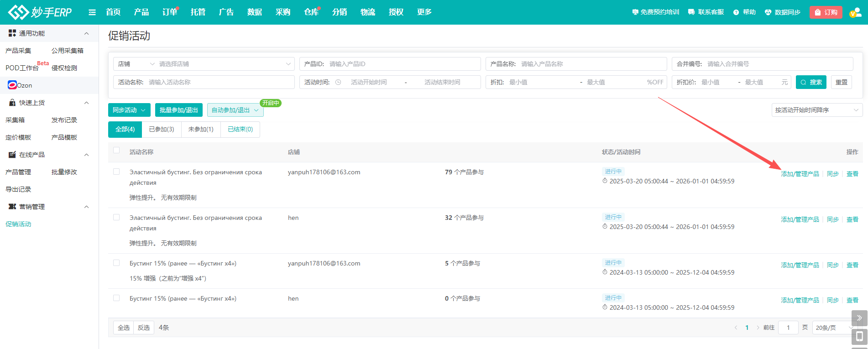The image size is (868, 349).
Task: Click the Ozon platform icon
Action: pyautogui.click(x=12, y=85)
